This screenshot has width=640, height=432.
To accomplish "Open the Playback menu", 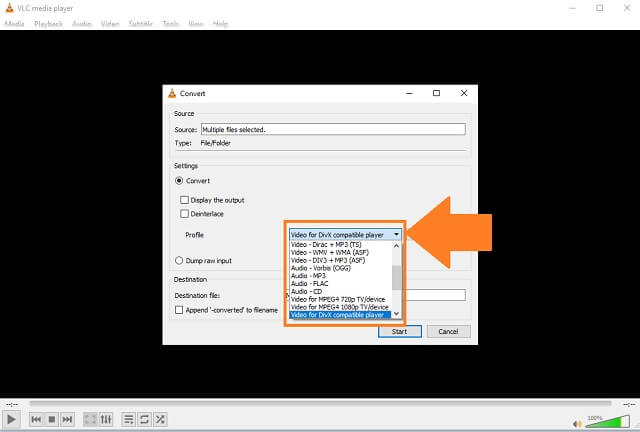I will click(48, 24).
